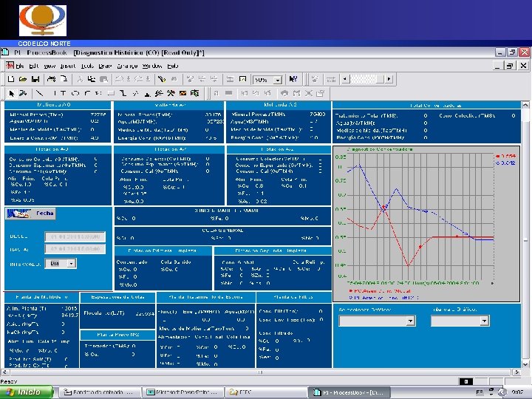Select the line drawing tool
532x399 pixels.
[40, 93]
